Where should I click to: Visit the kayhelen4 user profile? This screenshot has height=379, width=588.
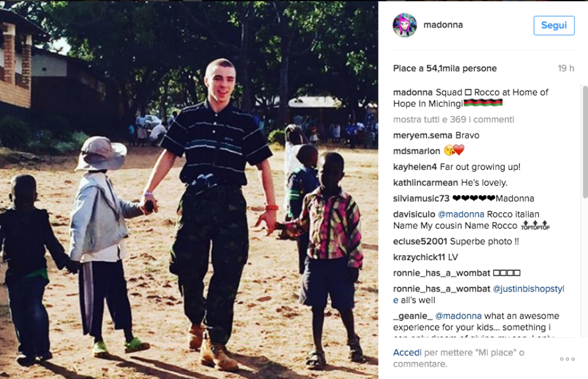coord(415,167)
